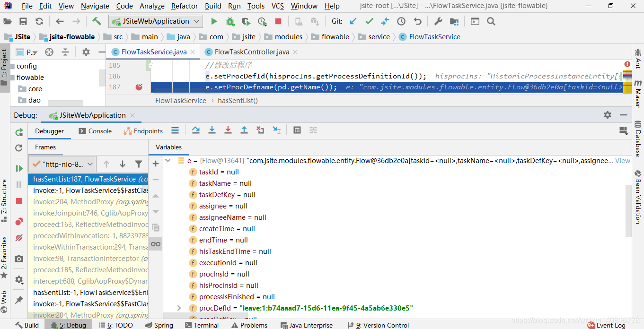Click the Save All toolbar icon

(23, 21)
